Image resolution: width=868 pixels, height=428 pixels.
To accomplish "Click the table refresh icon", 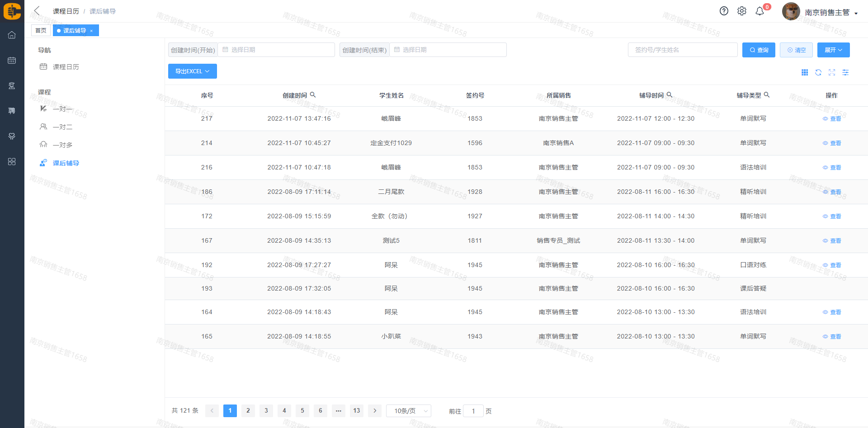I will (x=818, y=72).
